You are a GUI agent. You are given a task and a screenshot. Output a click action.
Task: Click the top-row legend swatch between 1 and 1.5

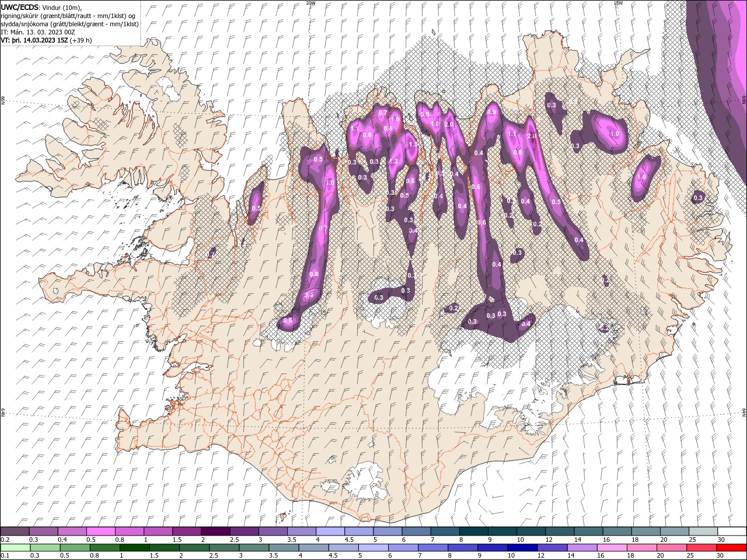(x=158, y=531)
